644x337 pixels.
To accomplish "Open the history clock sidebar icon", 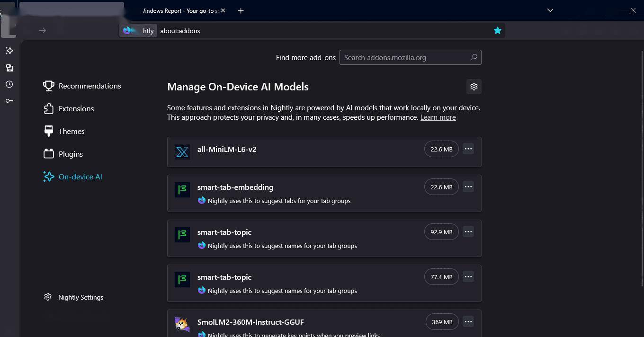I will 9,84.
